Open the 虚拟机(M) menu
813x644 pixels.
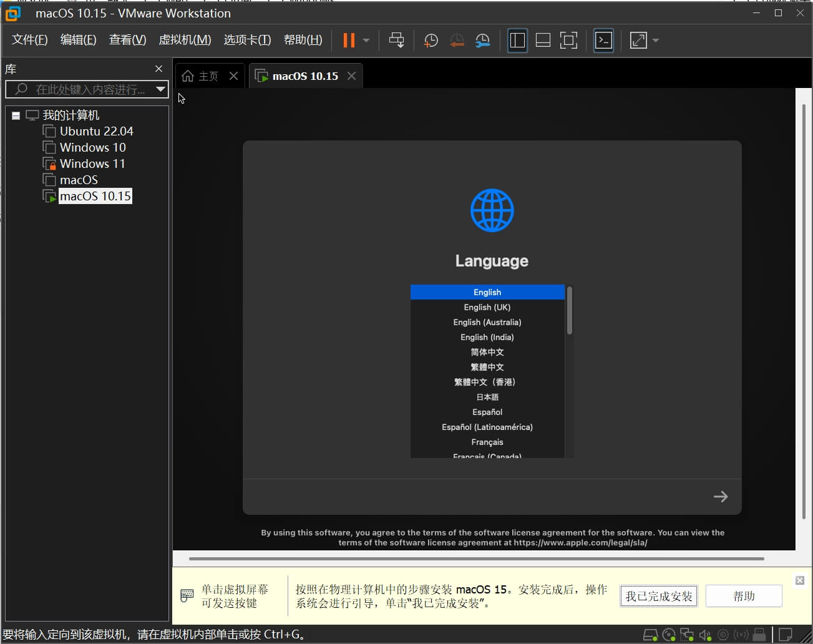coord(185,40)
